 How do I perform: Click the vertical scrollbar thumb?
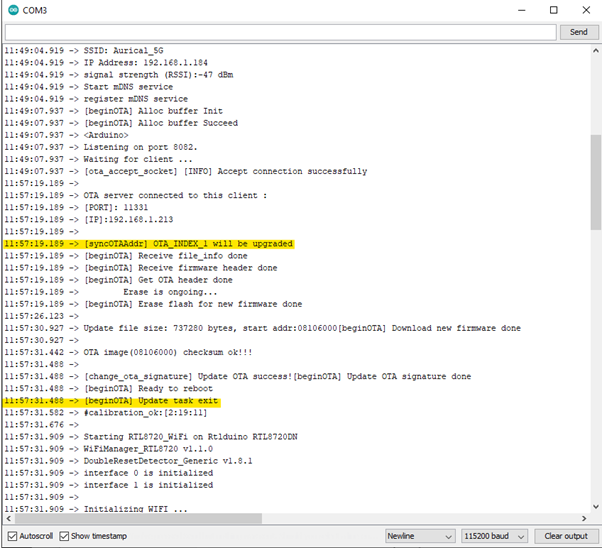pos(595,182)
